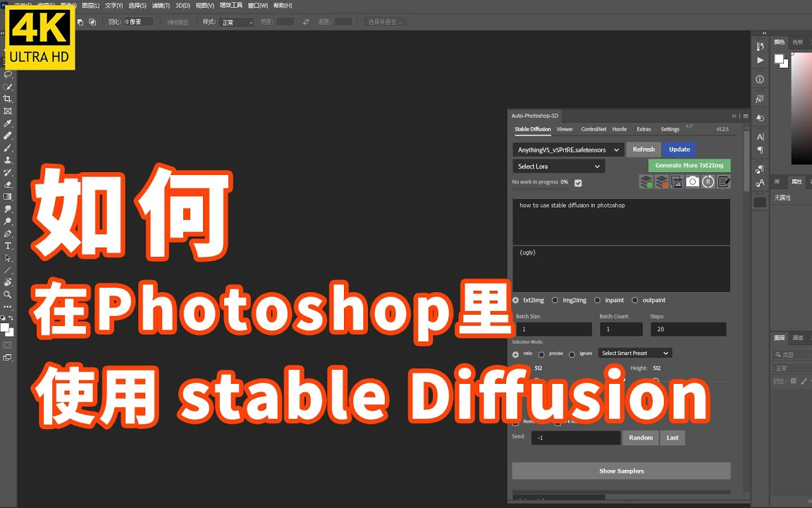Open the AnythingV5_v5PrtRE.safetensors model dropdown

(x=567, y=150)
